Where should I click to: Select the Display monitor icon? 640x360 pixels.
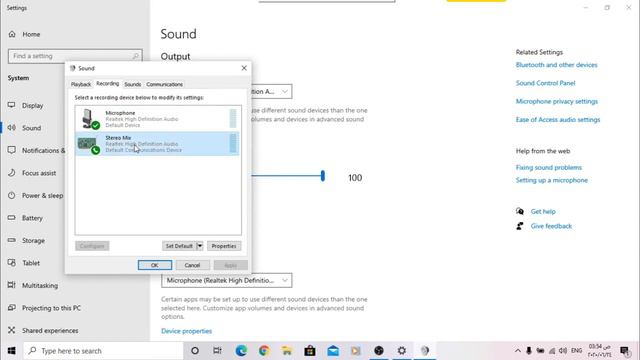click(11, 105)
